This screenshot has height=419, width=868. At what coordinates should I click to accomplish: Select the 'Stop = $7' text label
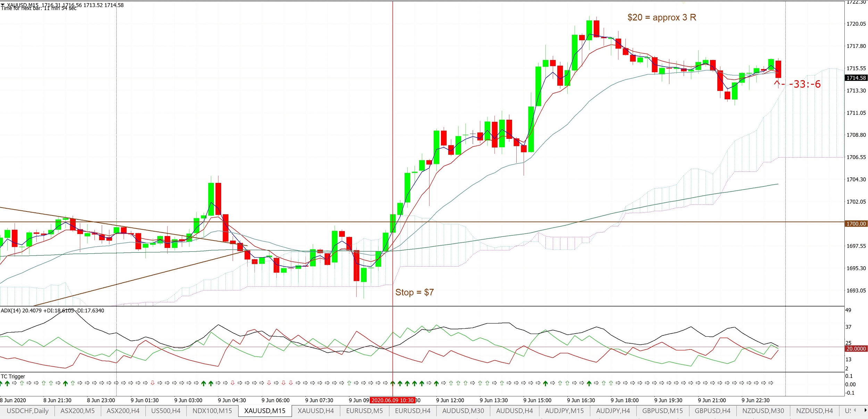point(414,292)
